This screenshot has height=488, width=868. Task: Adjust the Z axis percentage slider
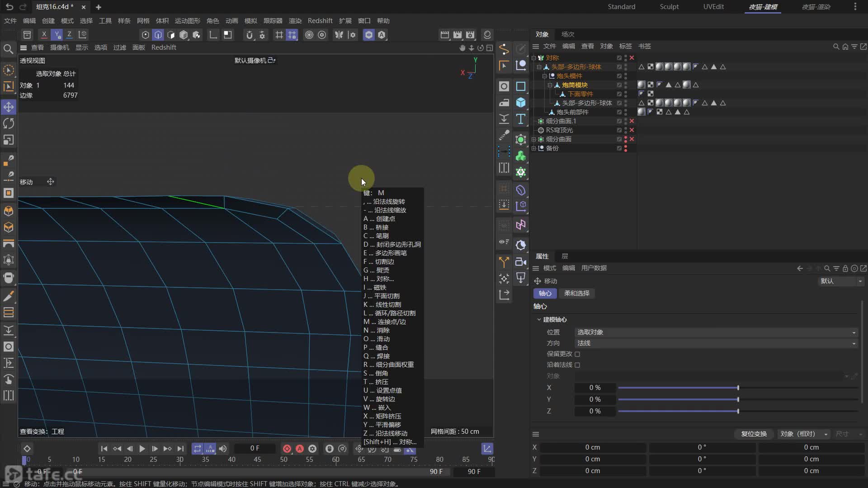click(738, 411)
